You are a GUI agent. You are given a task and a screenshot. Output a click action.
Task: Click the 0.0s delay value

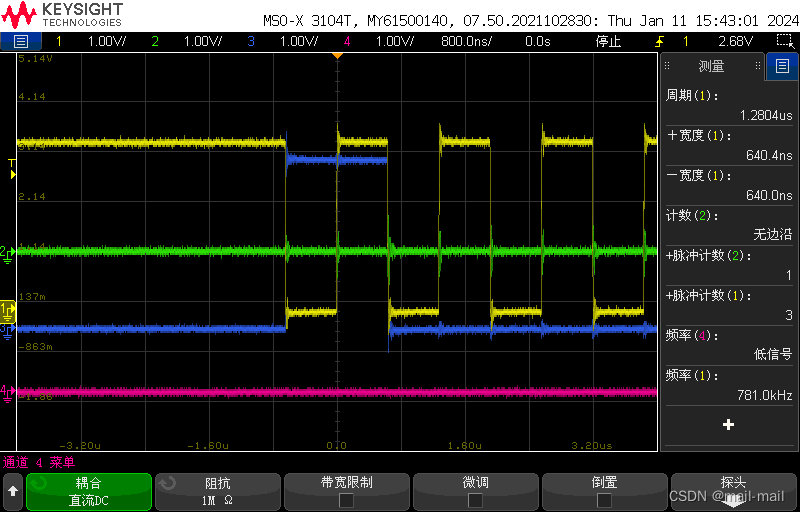pyautogui.click(x=538, y=41)
